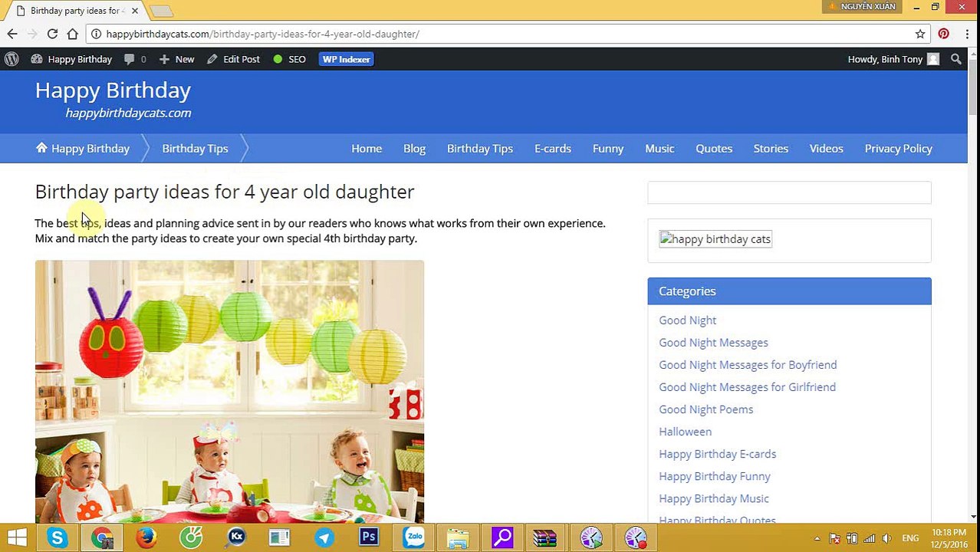Open Good Night Messages for Boyfriend
The height and width of the screenshot is (552, 980).
pos(748,364)
